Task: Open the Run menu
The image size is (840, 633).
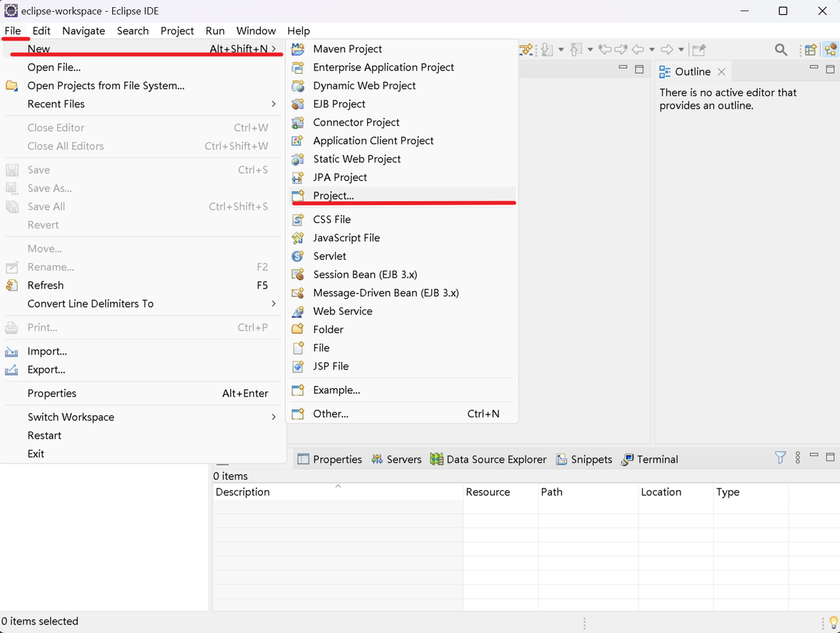Action: [x=215, y=31]
